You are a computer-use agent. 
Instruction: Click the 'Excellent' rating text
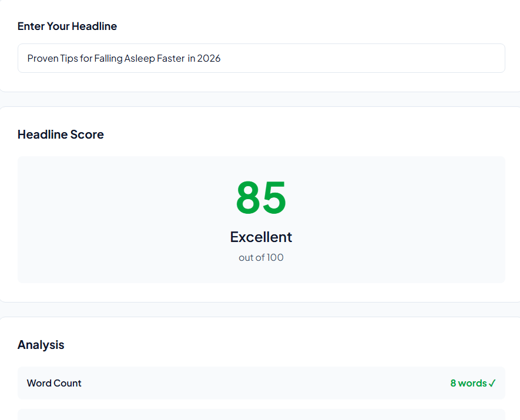click(x=261, y=237)
